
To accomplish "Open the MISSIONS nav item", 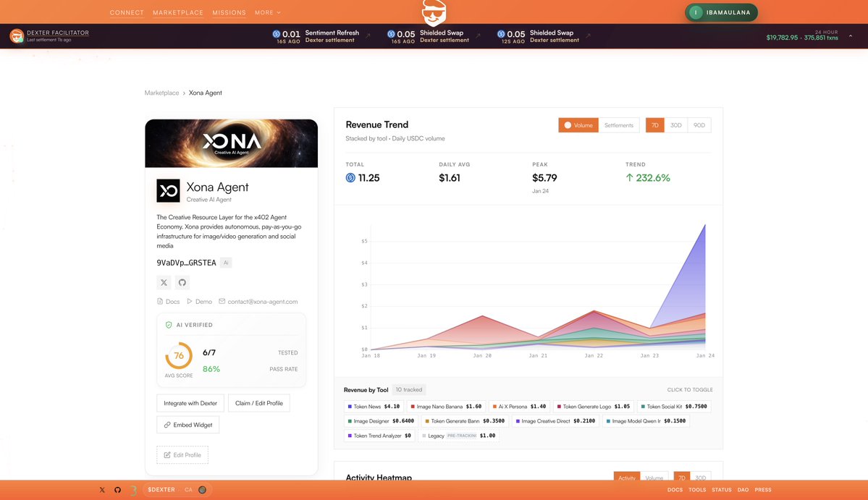I will pos(229,13).
